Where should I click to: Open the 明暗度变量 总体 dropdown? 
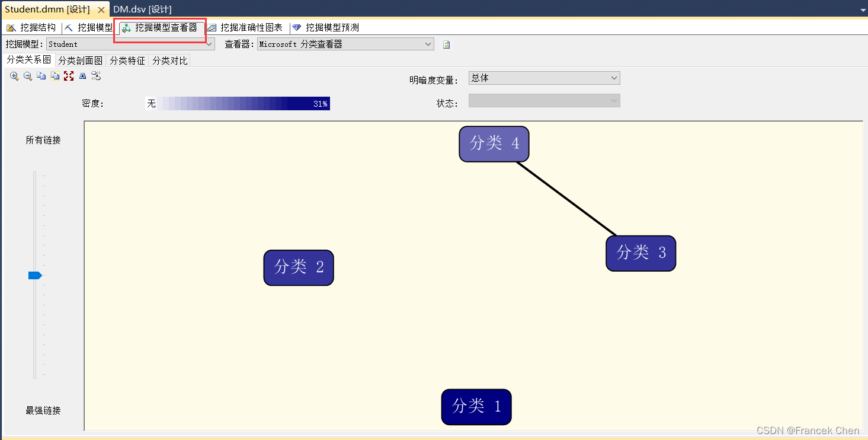tap(544, 78)
